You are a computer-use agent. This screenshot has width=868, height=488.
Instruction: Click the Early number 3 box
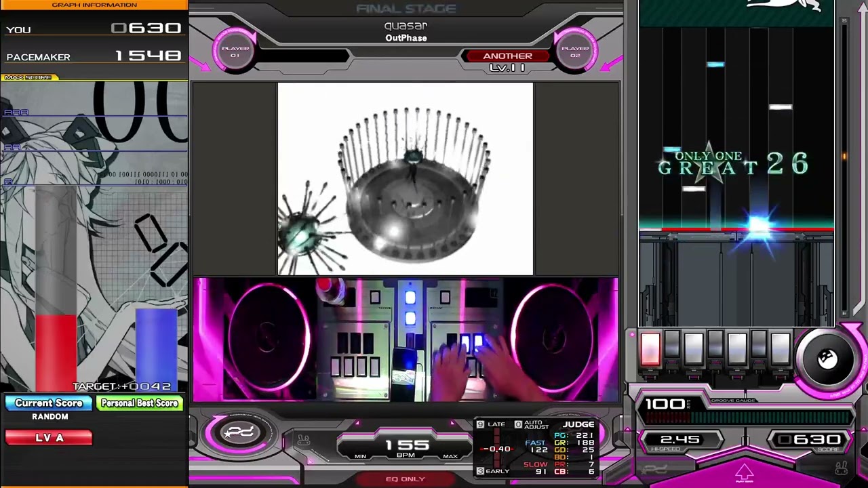[x=480, y=471]
